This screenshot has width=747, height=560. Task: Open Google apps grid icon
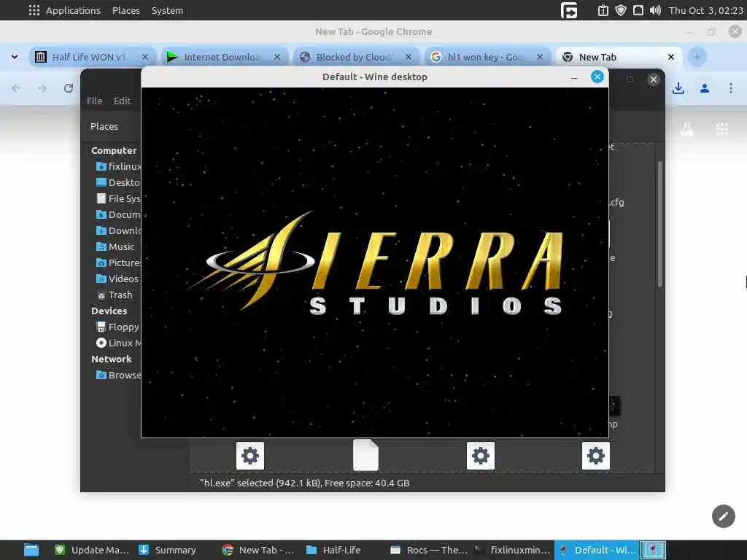(x=722, y=128)
